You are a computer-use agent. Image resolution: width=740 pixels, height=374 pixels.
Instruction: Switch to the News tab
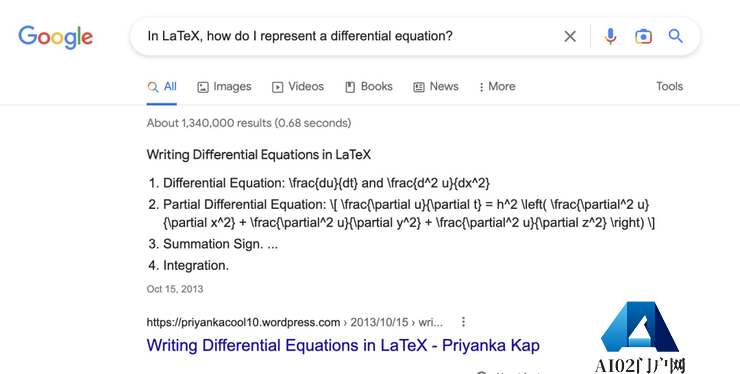pyautogui.click(x=436, y=87)
